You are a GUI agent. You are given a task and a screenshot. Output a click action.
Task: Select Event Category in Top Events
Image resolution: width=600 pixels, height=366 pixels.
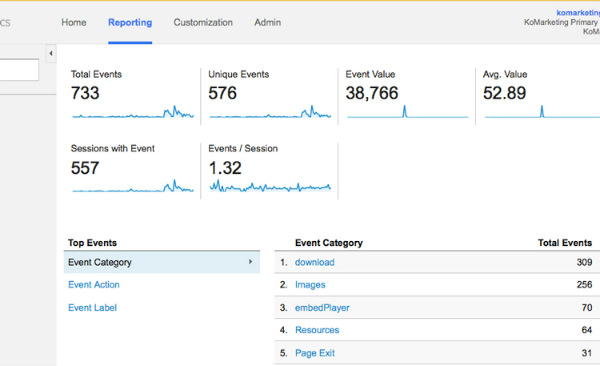click(162, 262)
